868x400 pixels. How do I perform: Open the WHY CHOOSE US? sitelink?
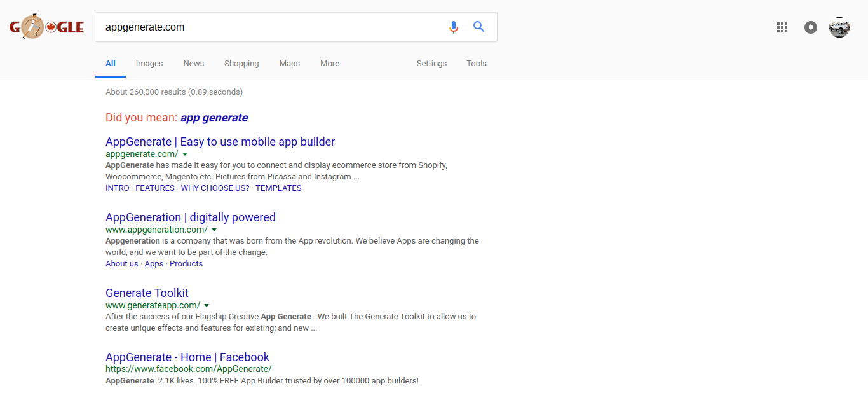[215, 188]
